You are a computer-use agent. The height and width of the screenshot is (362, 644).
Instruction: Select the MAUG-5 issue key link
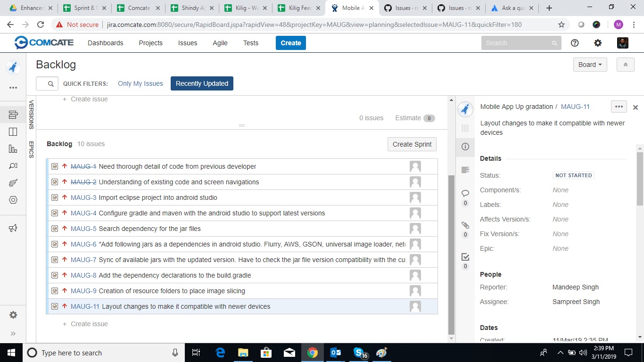click(x=83, y=229)
